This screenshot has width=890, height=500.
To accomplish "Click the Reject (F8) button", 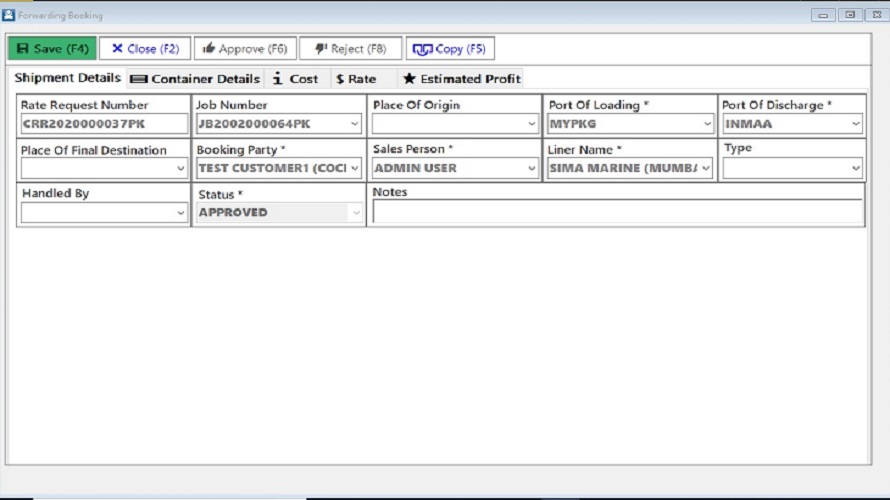I will coord(350,49).
